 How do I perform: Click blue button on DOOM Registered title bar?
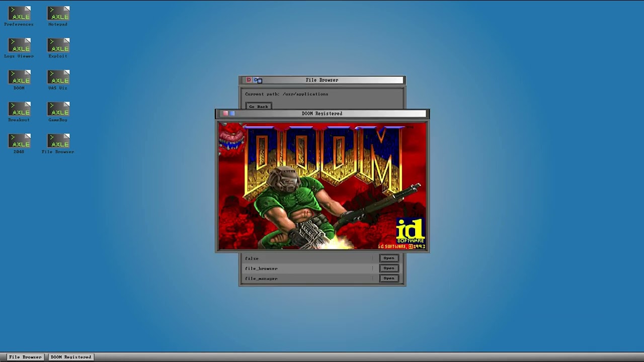(x=232, y=114)
